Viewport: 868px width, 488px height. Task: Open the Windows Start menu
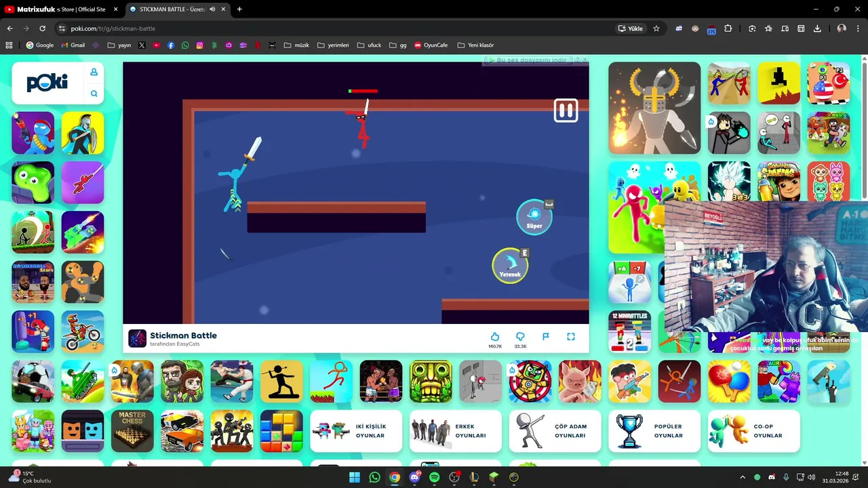[x=355, y=477]
